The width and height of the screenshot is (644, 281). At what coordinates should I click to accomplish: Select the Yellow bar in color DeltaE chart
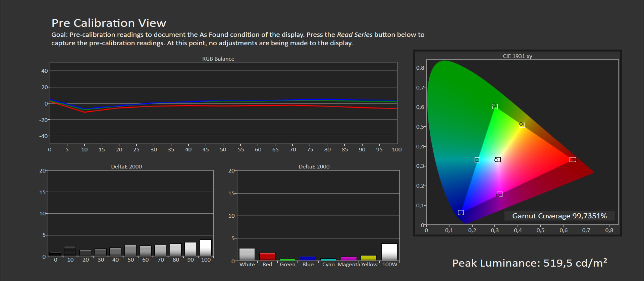tap(369, 258)
